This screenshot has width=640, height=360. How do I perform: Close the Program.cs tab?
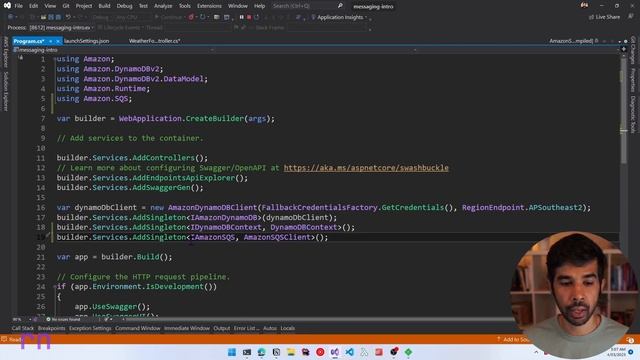coord(58,41)
